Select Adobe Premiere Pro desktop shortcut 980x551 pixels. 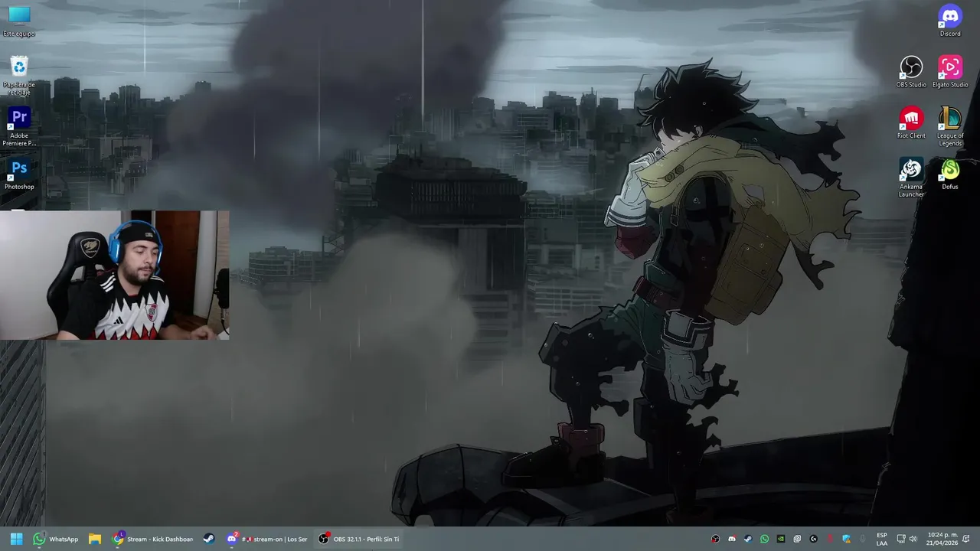coord(19,126)
